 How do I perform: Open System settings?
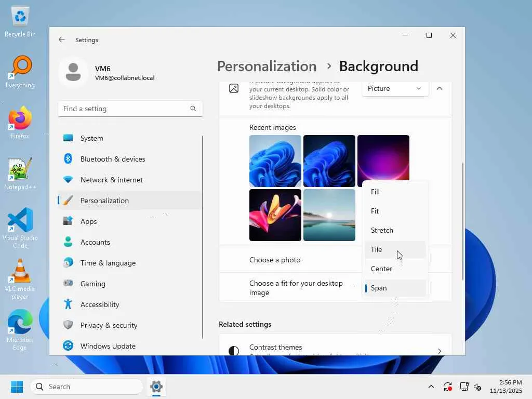(130, 138)
